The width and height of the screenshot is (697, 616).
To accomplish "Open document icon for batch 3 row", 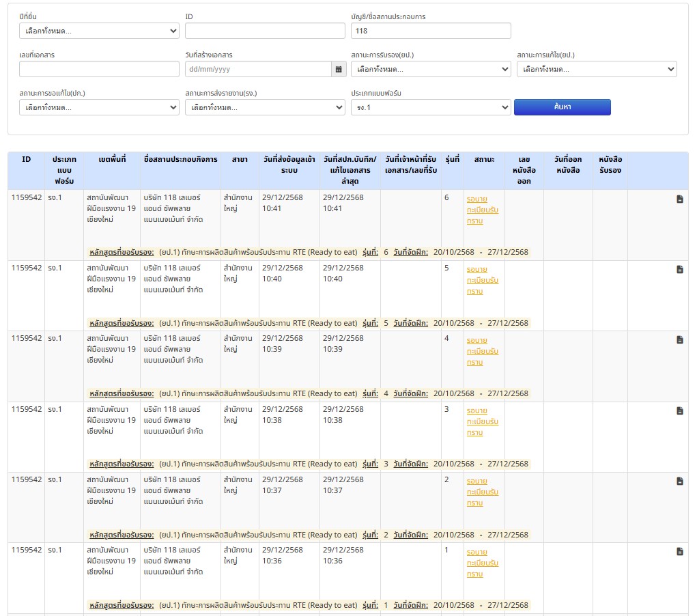I will tap(679, 410).
